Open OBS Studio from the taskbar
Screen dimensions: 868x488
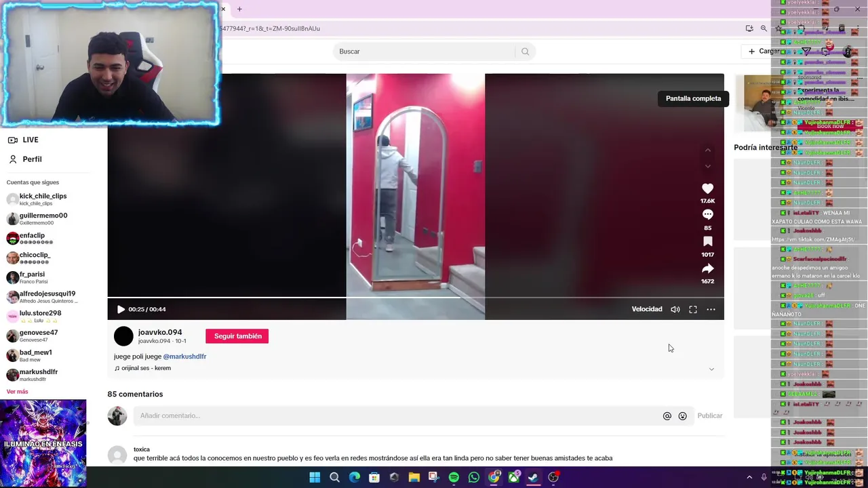553,477
